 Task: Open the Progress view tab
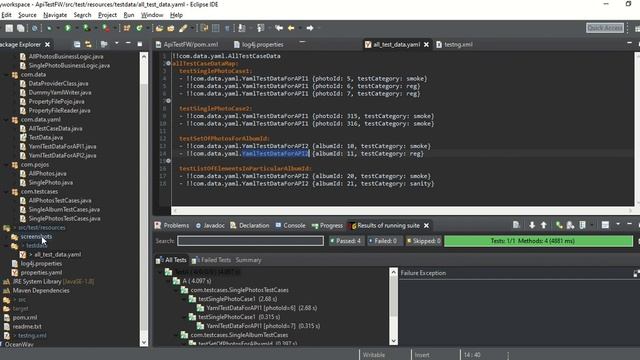[327, 225]
